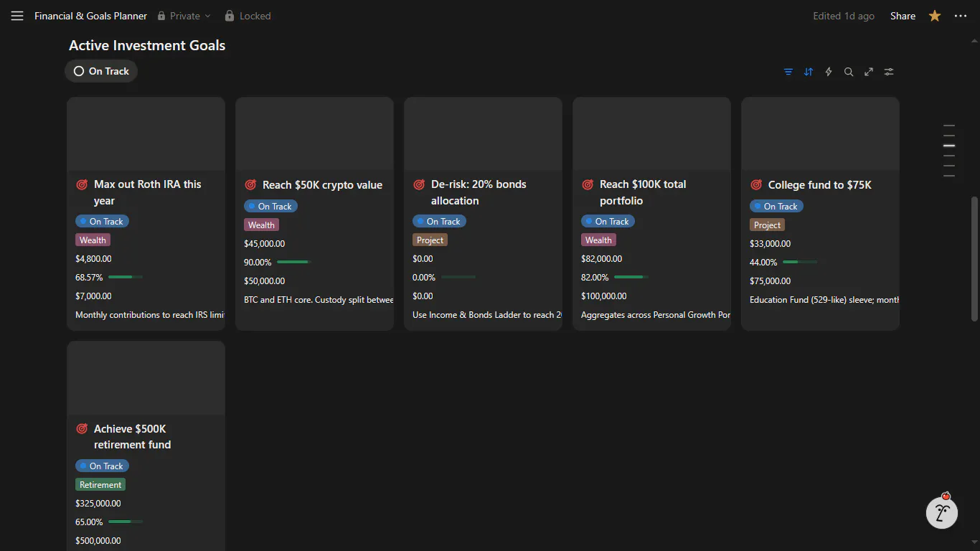
Task: Open the three-dot page options menu
Action: 961,16
